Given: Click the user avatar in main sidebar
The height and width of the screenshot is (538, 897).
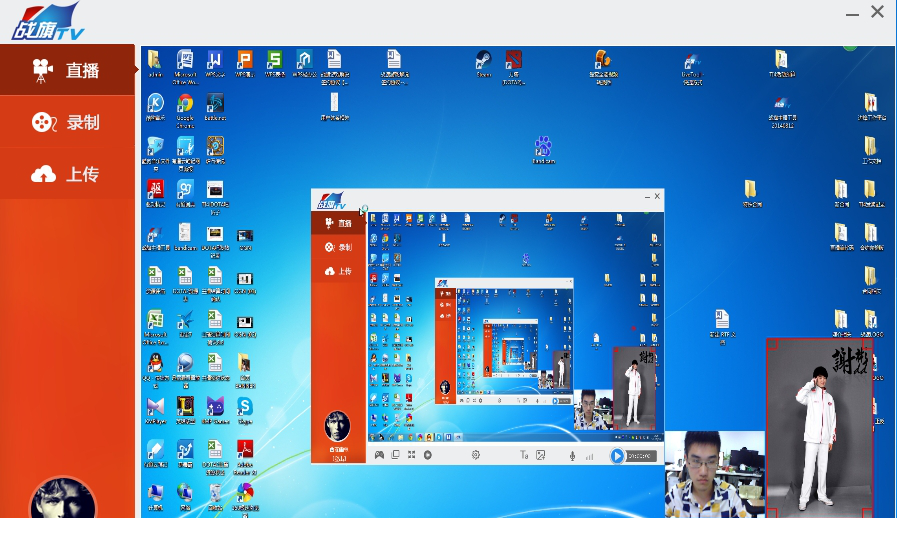Looking at the screenshot, I should (62, 498).
